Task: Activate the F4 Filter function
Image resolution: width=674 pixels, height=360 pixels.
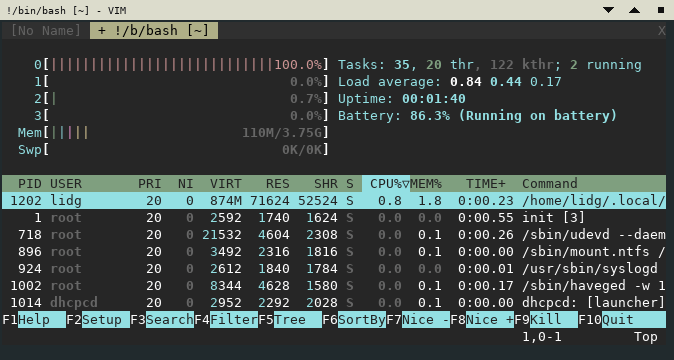Action: 226,320
